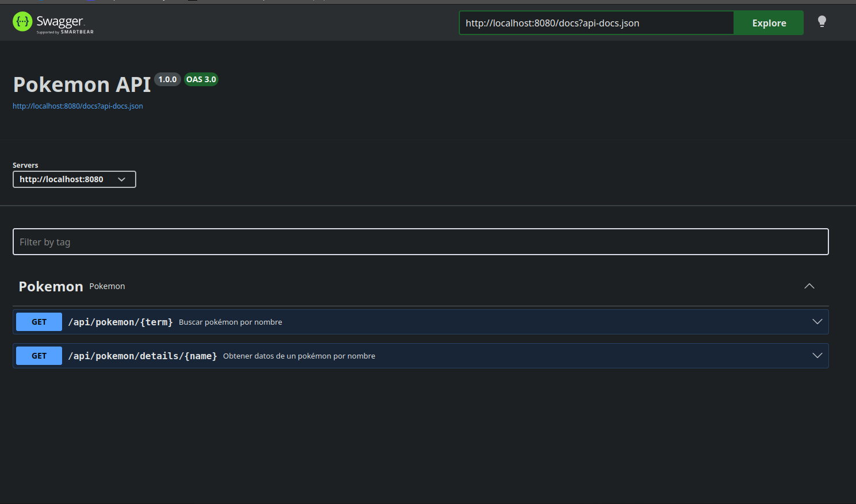This screenshot has width=856, height=504.
Task: Toggle the lightbulb theme icon
Action: click(x=822, y=22)
